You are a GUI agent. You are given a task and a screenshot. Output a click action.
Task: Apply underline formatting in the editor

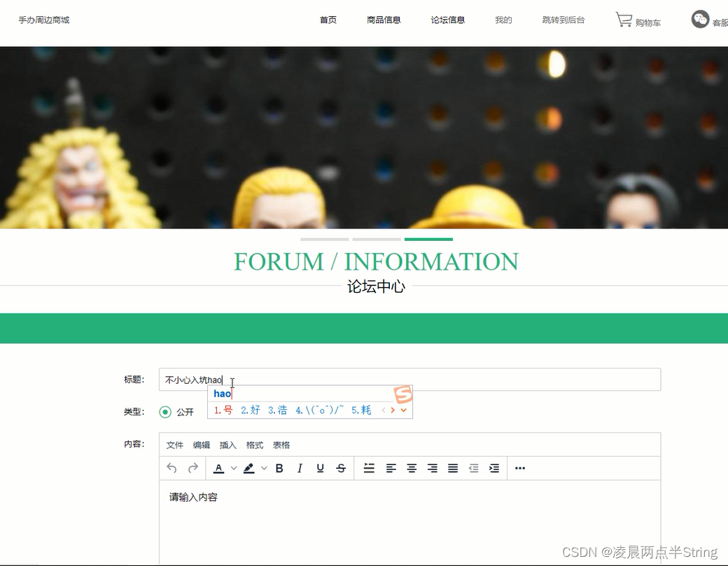(x=320, y=468)
